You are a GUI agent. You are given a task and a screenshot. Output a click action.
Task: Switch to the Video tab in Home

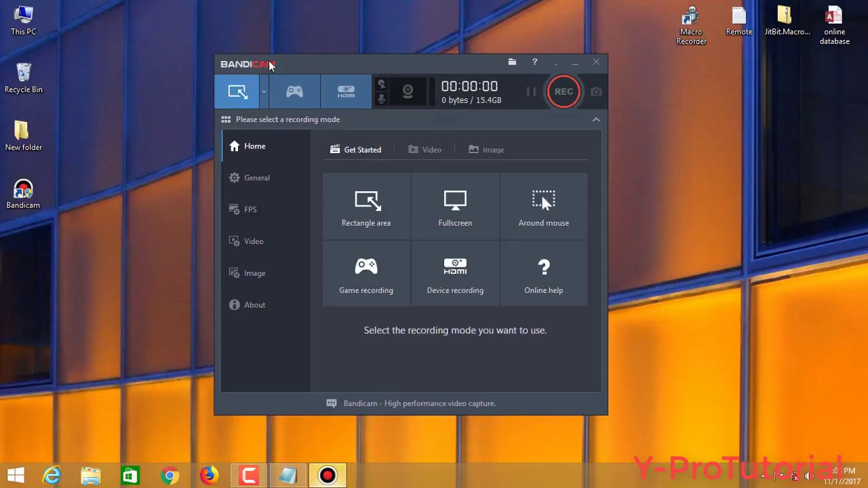click(425, 150)
